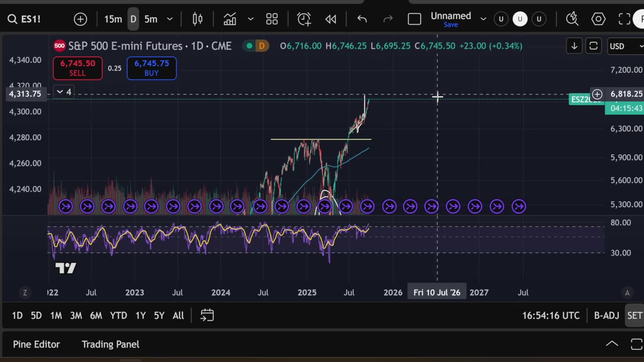The image size is (644, 362).
Task: Open the USD currency dropdown
Action: tap(626, 46)
